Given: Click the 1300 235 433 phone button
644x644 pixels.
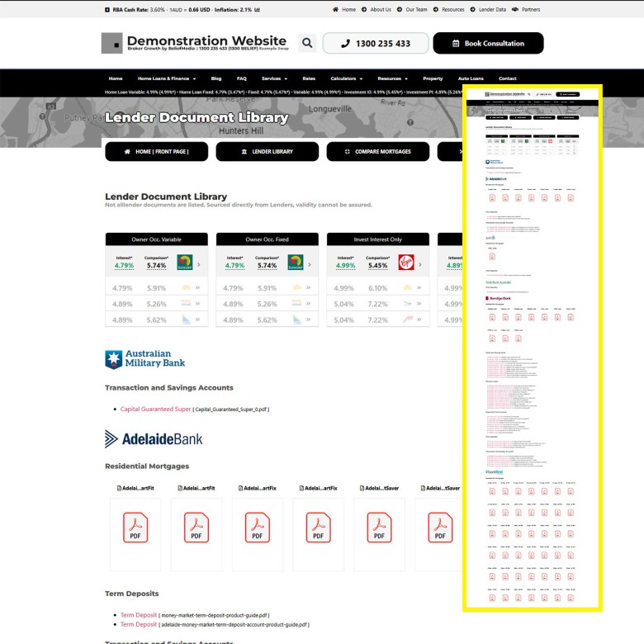Looking at the screenshot, I should 376,43.
